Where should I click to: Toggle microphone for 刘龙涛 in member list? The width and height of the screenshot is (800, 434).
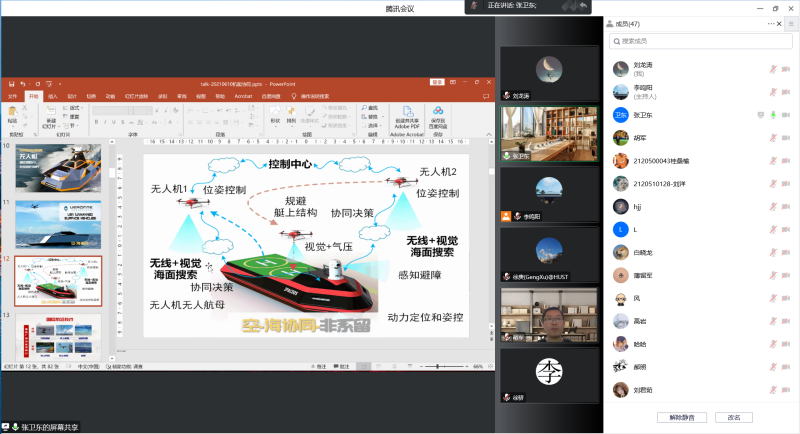772,68
